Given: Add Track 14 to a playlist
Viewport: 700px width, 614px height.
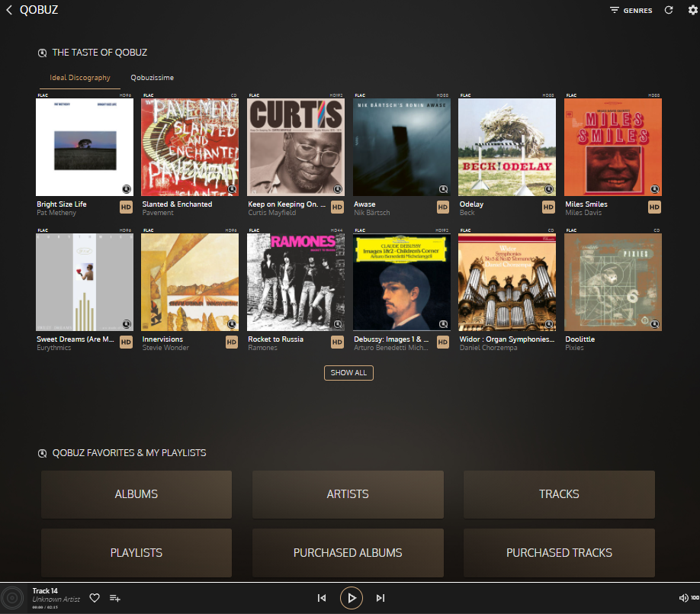Looking at the screenshot, I should tap(114, 598).
